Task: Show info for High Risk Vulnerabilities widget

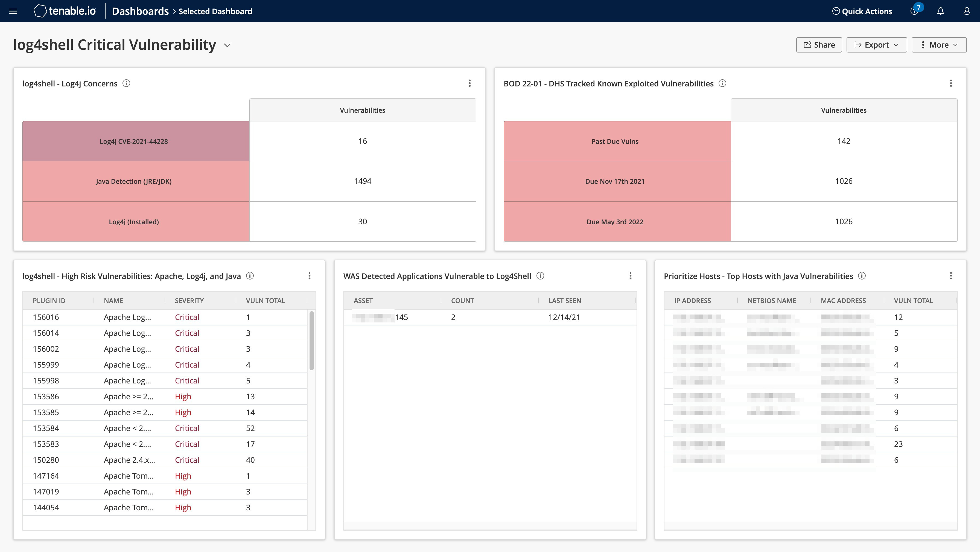Action: coord(250,276)
